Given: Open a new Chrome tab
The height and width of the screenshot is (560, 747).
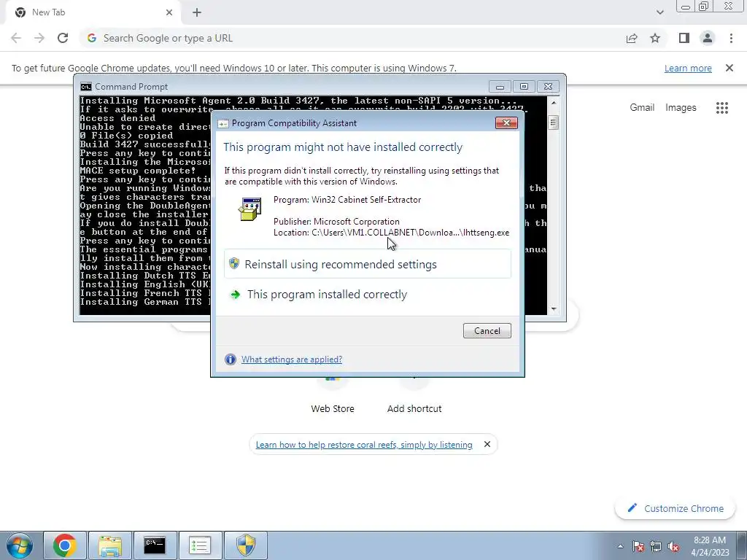Looking at the screenshot, I should pyautogui.click(x=197, y=12).
